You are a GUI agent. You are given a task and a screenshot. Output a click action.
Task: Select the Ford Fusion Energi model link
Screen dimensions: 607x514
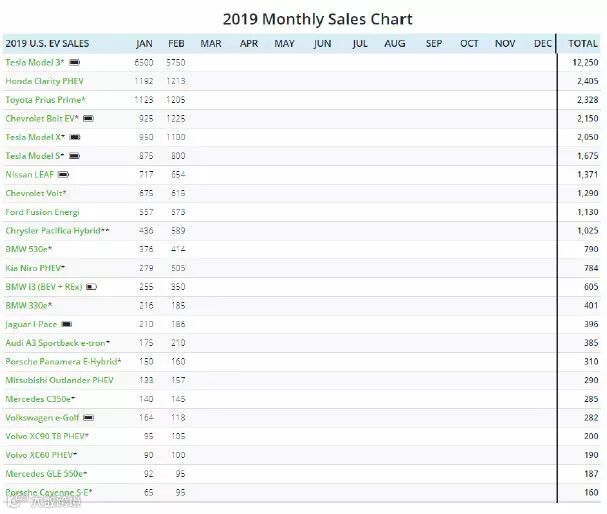42,212
